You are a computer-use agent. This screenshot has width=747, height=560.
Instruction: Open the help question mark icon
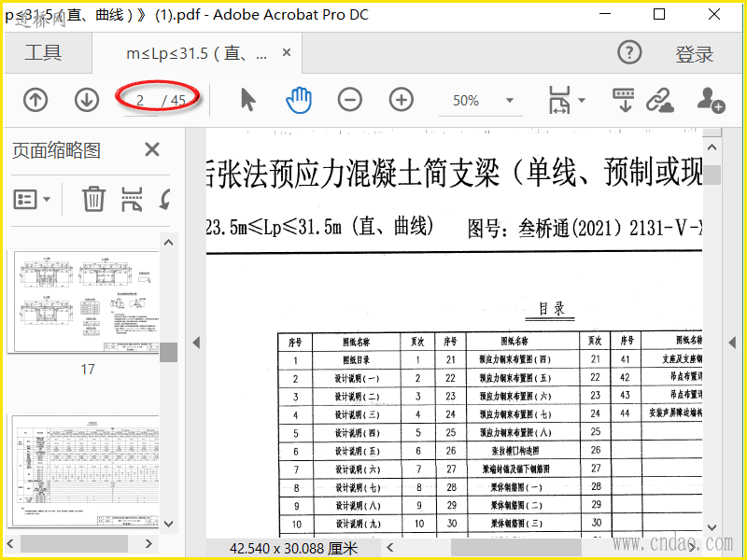(629, 52)
